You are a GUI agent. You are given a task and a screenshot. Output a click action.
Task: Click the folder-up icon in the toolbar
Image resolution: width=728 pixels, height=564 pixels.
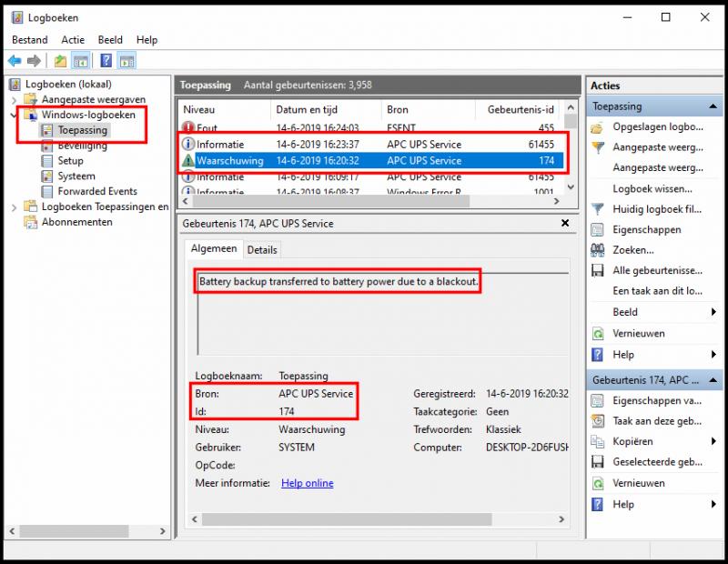[x=60, y=61]
